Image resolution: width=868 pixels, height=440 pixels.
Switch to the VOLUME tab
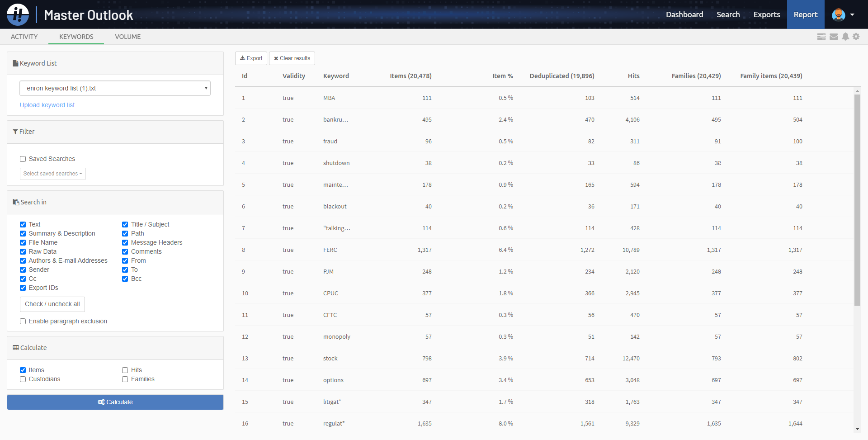(x=127, y=37)
